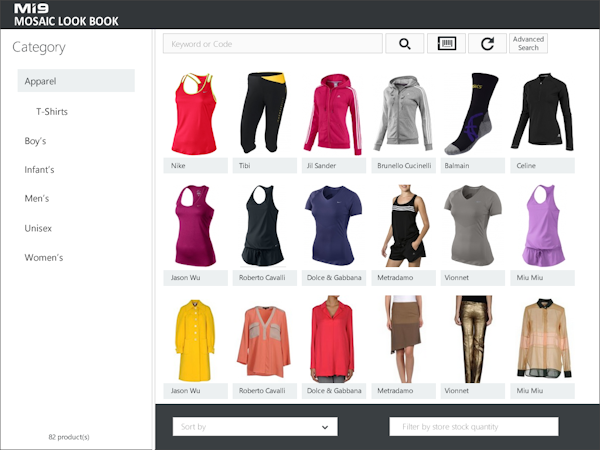600x450 pixels.
Task: Select the Women's category
Action: pos(44,258)
